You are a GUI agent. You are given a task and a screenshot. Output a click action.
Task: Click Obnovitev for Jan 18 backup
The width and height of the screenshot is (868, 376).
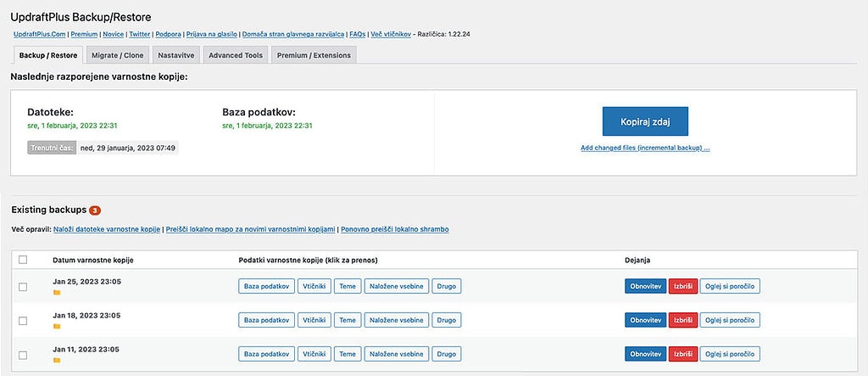pos(645,320)
